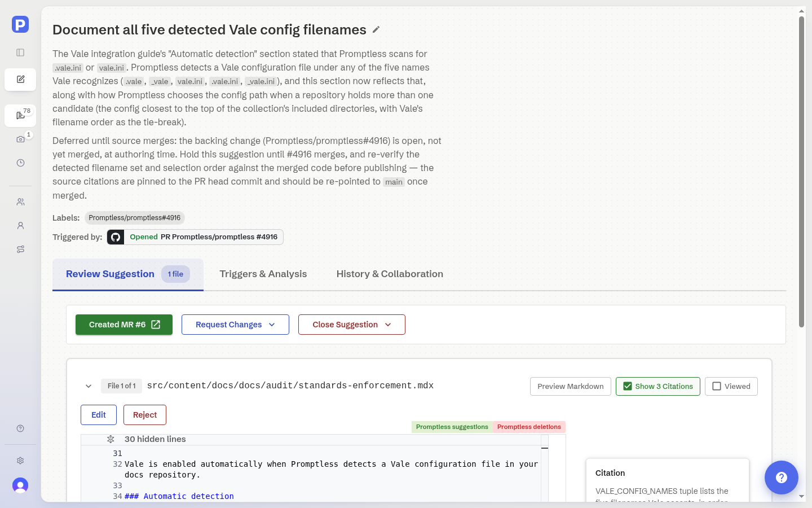Open the single user sidebar icon

20,225
